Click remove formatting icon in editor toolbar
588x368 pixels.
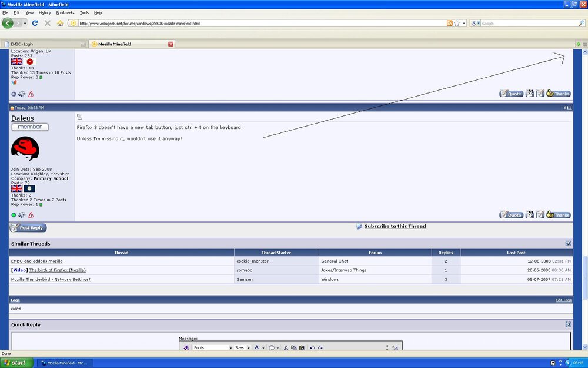pos(186,348)
